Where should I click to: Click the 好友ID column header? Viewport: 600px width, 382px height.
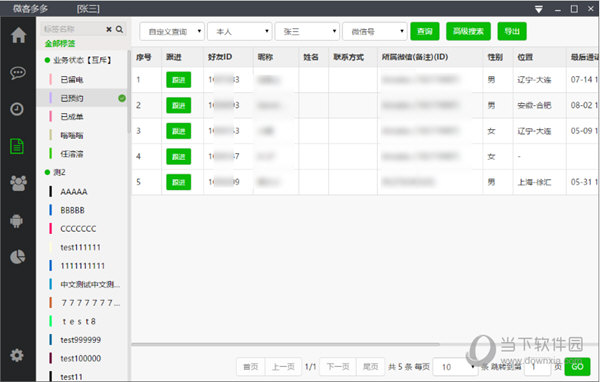tap(220, 57)
